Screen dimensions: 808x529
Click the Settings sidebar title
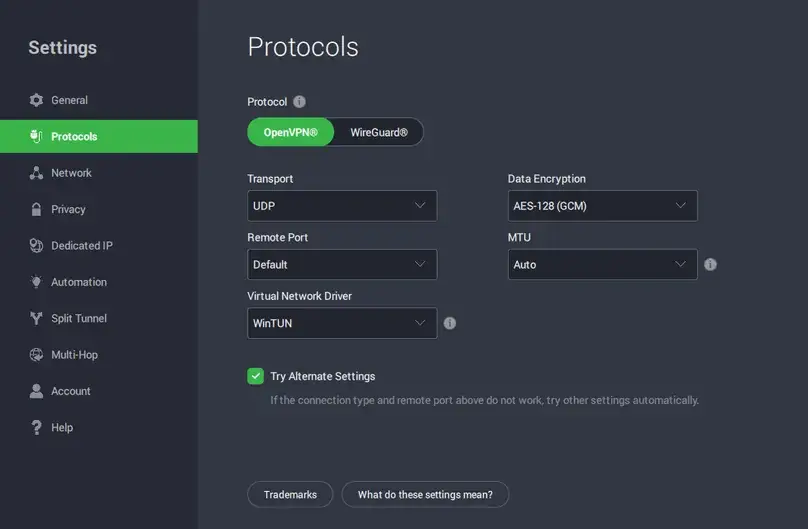[x=62, y=47]
